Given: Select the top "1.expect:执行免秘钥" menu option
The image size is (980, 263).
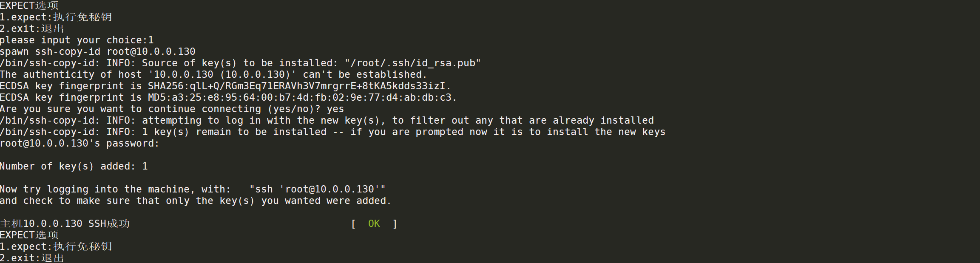Looking at the screenshot, I should [x=56, y=17].
